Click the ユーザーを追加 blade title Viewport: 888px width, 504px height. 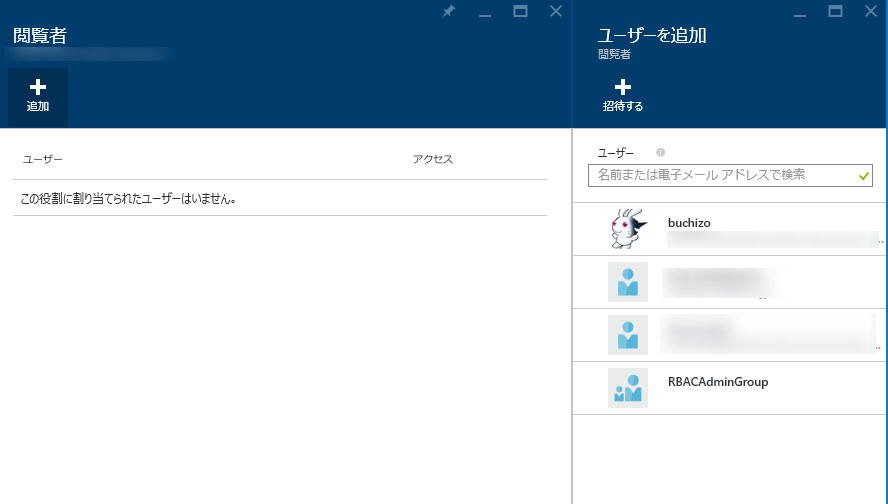coord(652,36)
